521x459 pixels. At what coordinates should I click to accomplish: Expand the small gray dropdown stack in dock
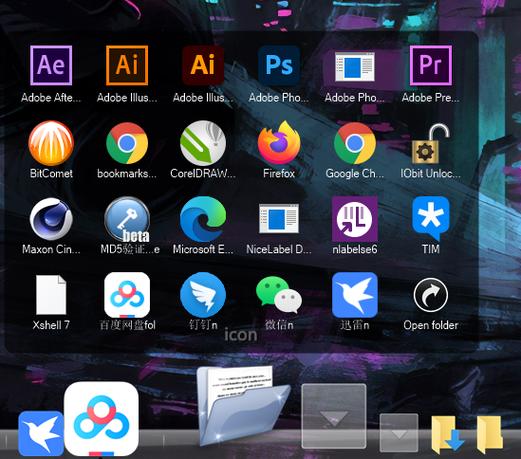399,433
